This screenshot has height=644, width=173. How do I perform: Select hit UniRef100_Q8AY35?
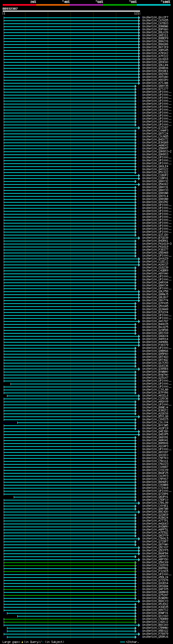click(155, 86)
